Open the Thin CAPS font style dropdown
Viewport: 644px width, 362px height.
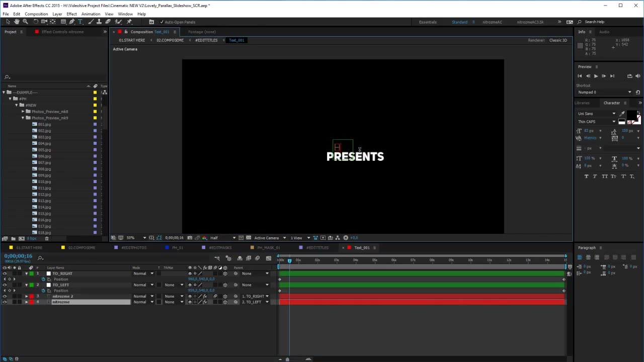(x=597, y=122)
